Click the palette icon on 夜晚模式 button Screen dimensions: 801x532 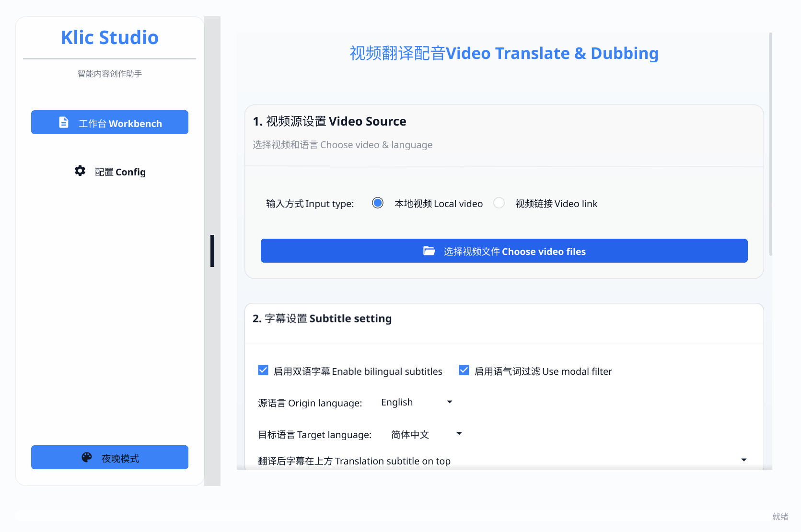pyautogui.click(x=86, y=457)
